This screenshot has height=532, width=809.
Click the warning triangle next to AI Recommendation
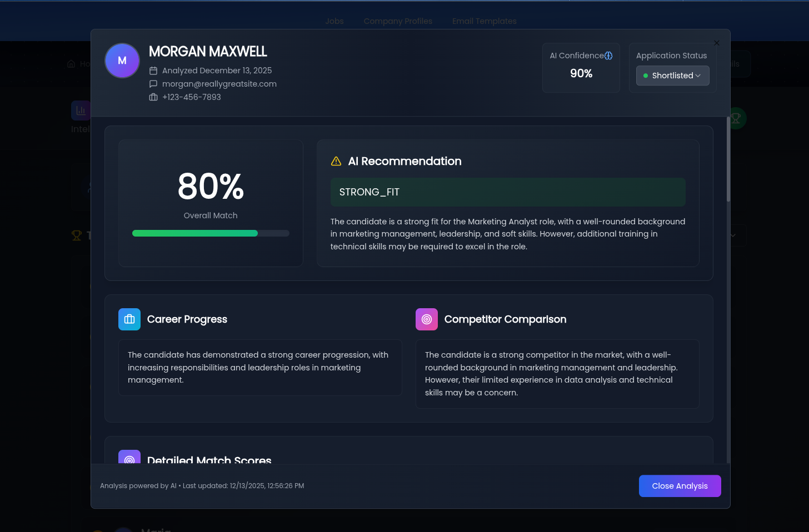click(336, 160)
